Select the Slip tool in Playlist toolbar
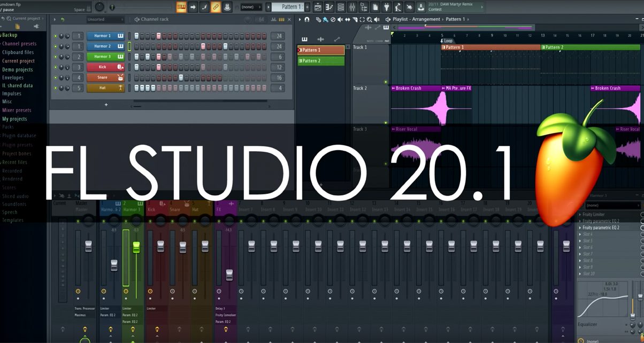This screenshot has height=343, width=644. click(x=348, y=19)
